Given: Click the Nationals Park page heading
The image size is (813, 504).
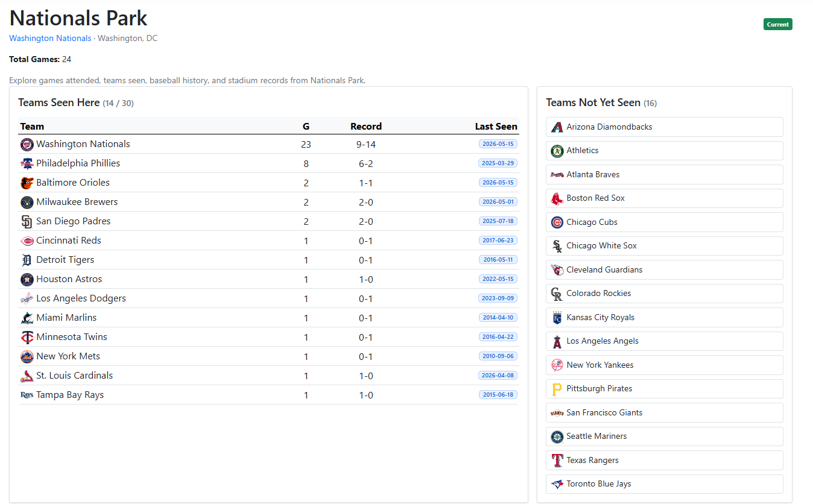Looking at the screenshot, I should [78, 18].
